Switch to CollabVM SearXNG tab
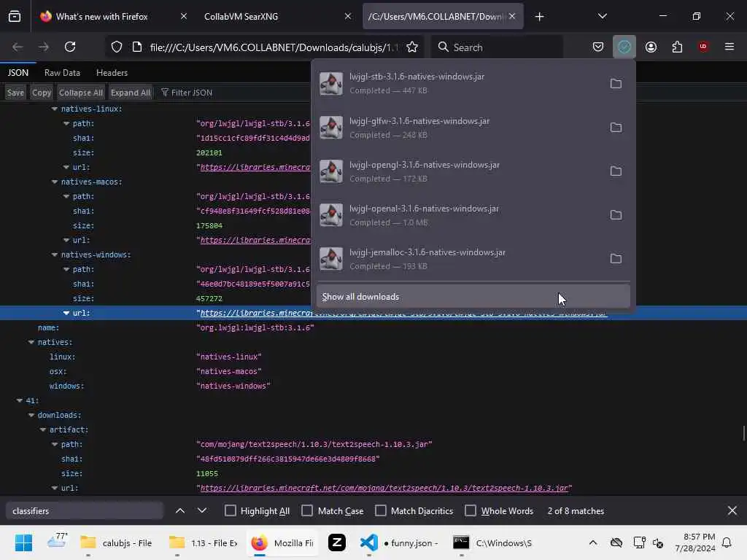 [241, 17]
